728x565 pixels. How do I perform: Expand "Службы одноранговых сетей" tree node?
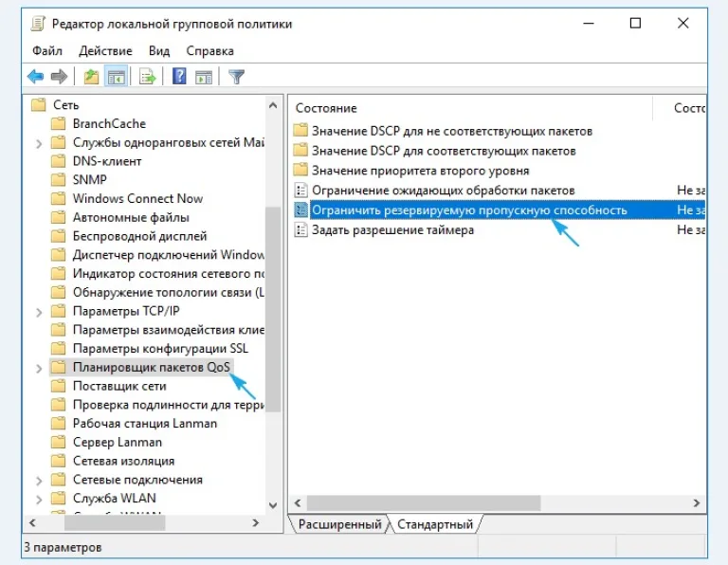point(39,143)
